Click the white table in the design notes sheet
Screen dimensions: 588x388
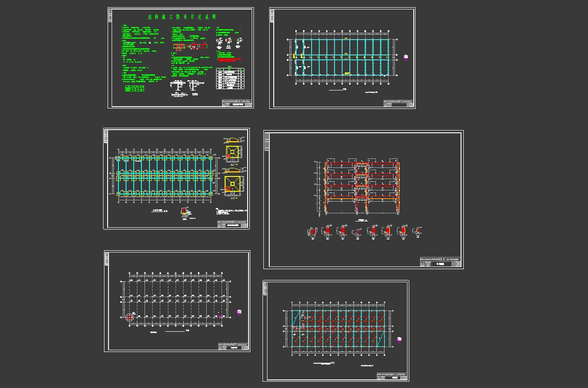[x=230, y=79]
